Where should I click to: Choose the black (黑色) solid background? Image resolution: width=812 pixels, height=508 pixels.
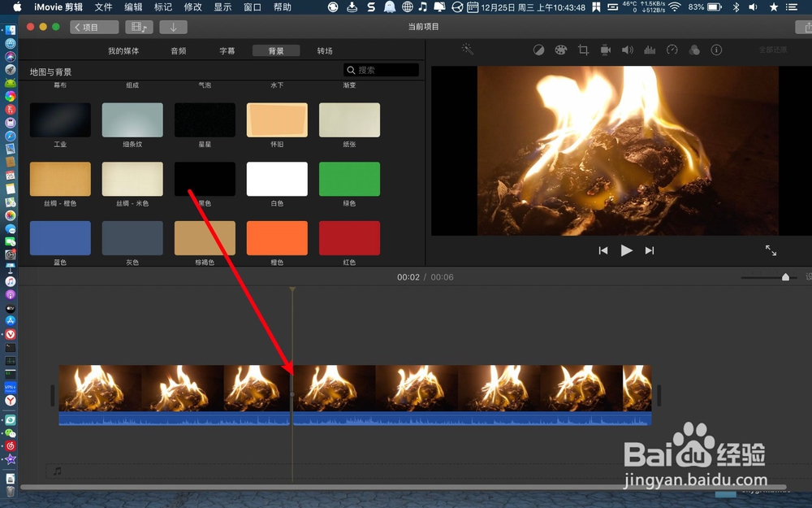(205, 179)
